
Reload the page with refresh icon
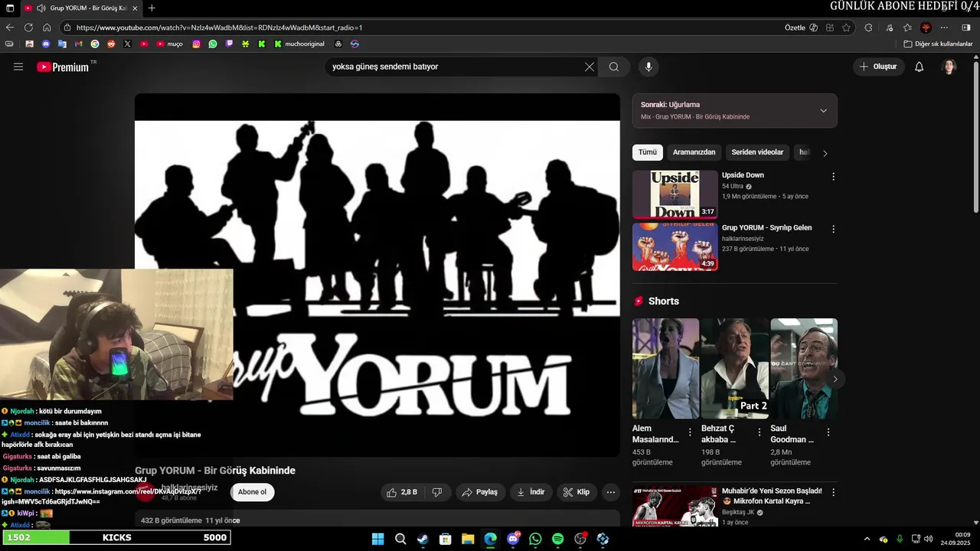click(28, 28)
